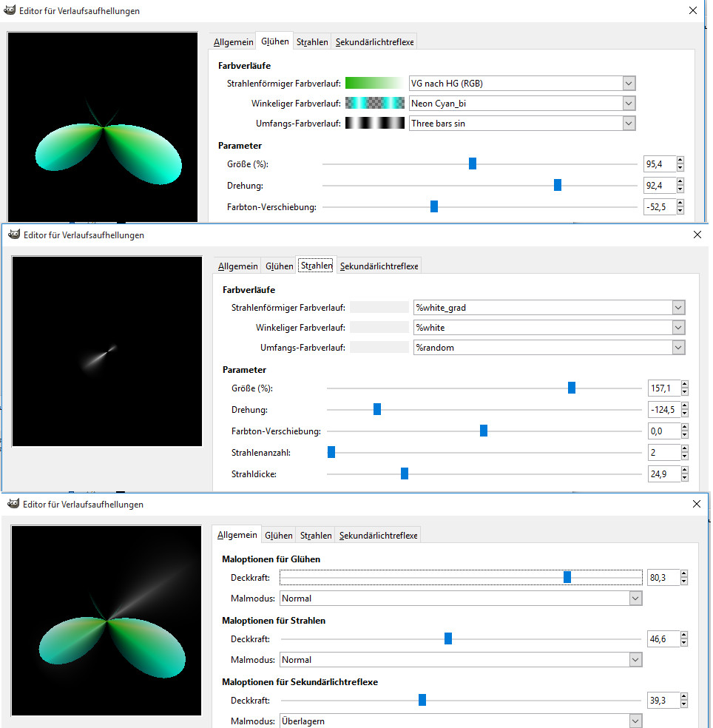This screenshot has width=713, height=728.
Task: Click the Strahldicke field showing 24,9
Action: (x=664, y=473)
